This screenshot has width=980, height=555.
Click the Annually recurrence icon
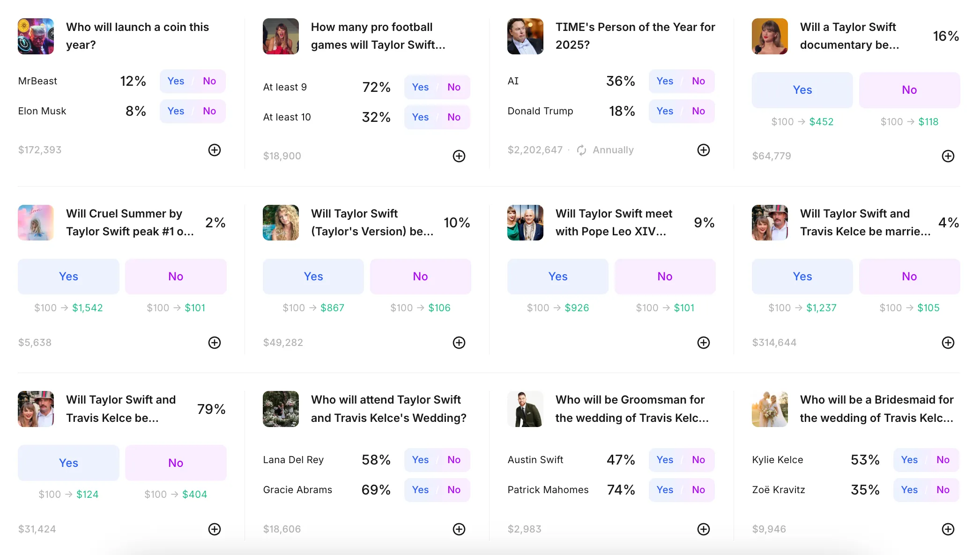click(581, 150)
